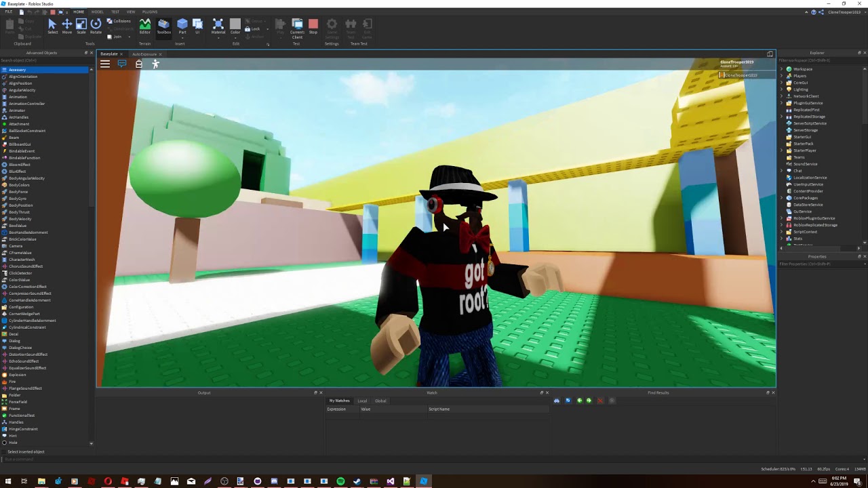Activate the Rotate tool
This screenshot has width=868, height=488.
point(96,26)
